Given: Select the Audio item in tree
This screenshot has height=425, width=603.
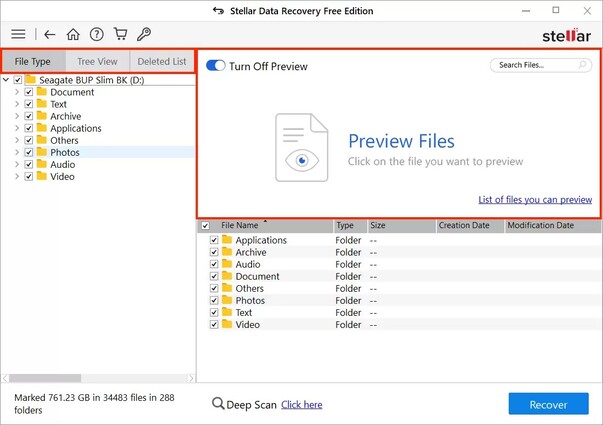Looking at the screenshot, I should (63, 165).
